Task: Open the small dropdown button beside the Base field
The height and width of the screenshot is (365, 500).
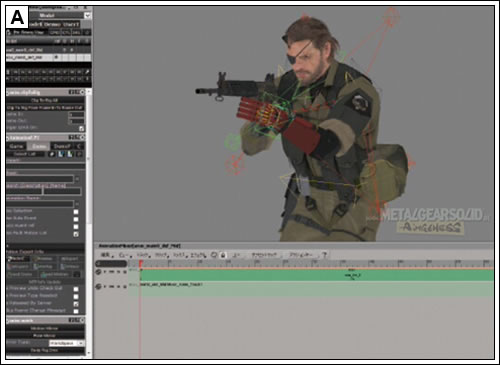Action: coord(77,179)
